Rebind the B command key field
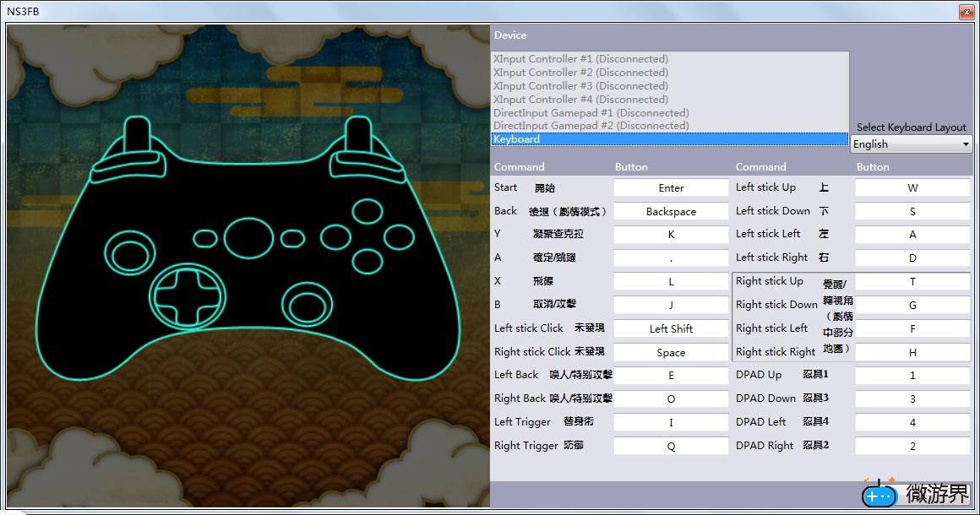The image size is (980, 515). tap(671, 306)
